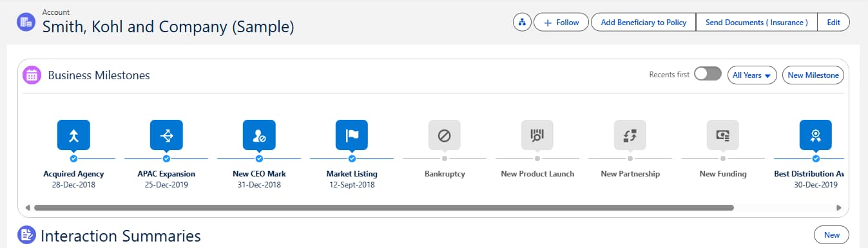Select the Market Listing flag icon
Image resolution: width=868 pixels, height=248 pixels.
pos(352,135)
